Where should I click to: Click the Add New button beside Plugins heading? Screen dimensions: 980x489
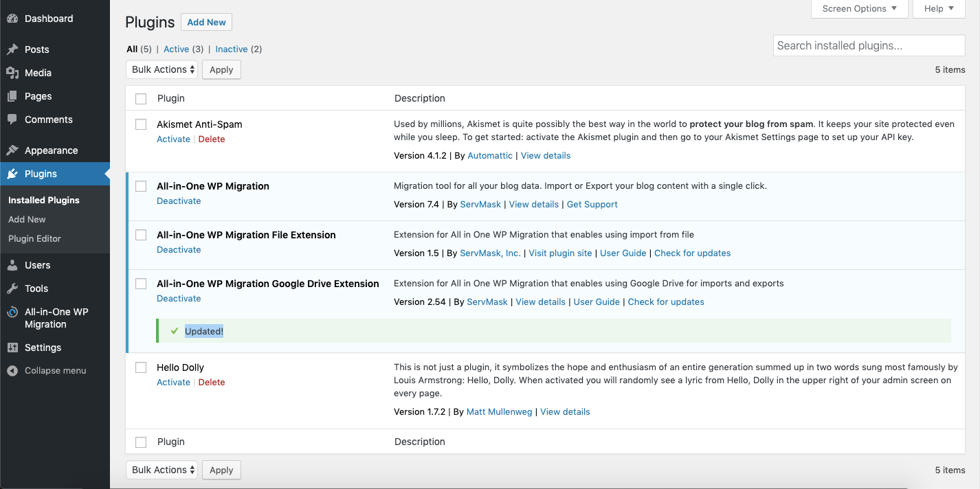click(x=206, y=22)
